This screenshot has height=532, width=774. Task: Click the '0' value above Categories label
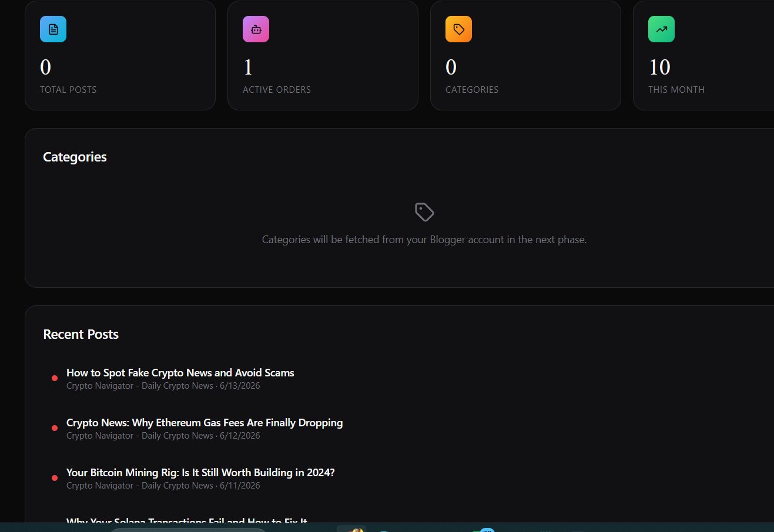point(451,68)
